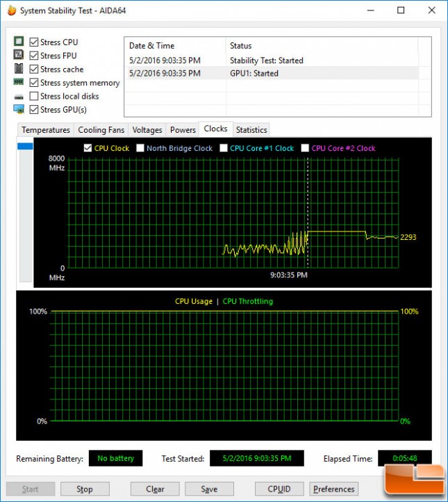Click the disabled Start button

pyautogui.click(x=31, y=489)
